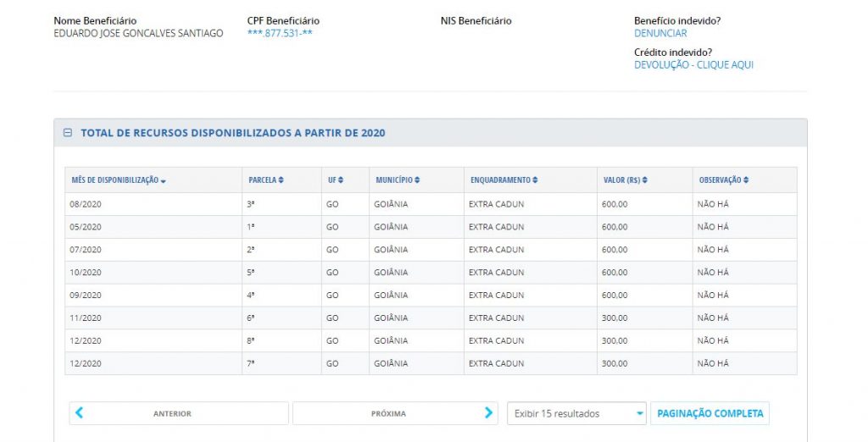
Task: Open the Exibir 15 resultados dropdown
Action: (x=576, y=413)
